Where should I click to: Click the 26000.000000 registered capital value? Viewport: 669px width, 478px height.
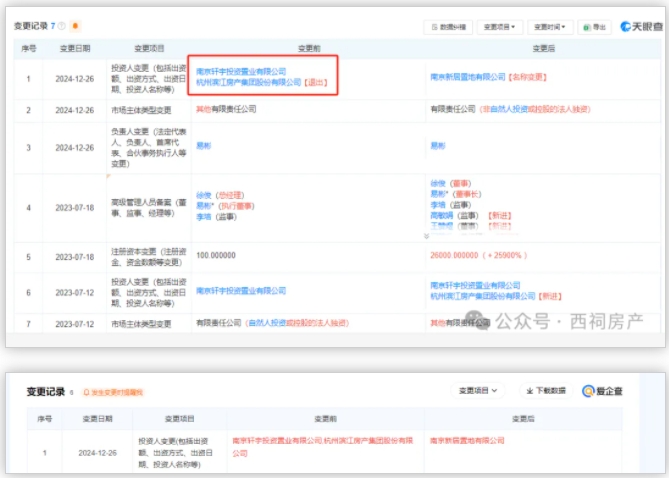click(x=462, y=256)
